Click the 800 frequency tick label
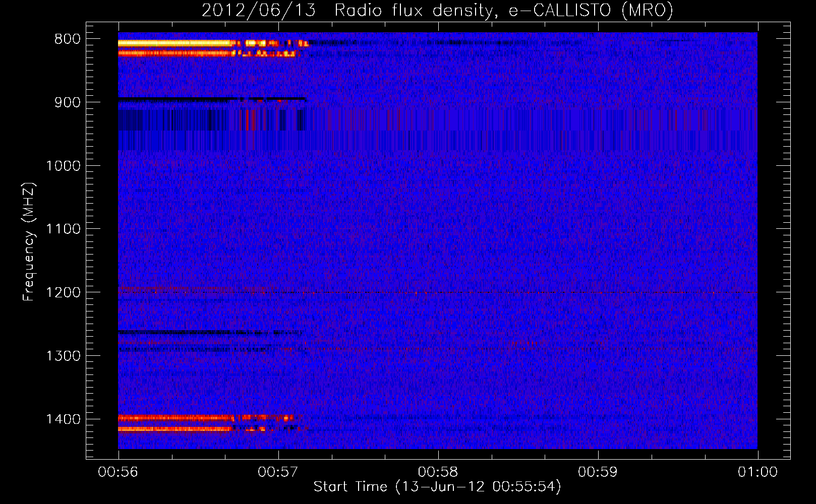The height and width of the screenshot is (504, 816). [x=68, y=39]
